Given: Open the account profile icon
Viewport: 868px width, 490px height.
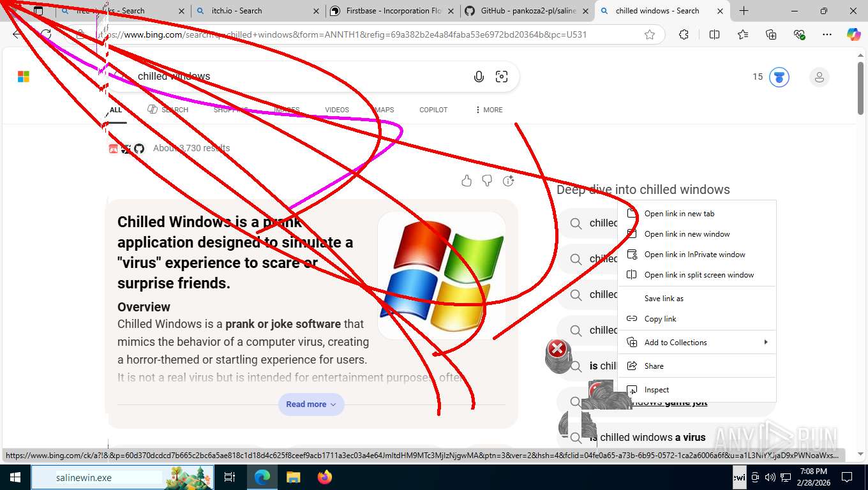Looking at the screenshot, I should tap(819, 77).
